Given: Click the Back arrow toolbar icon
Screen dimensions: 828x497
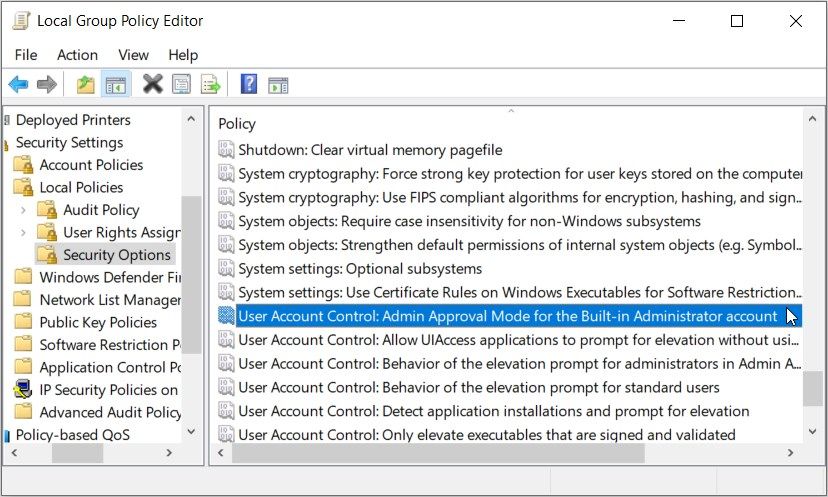Looking at the screenshot, I should (x=18, y=84).
